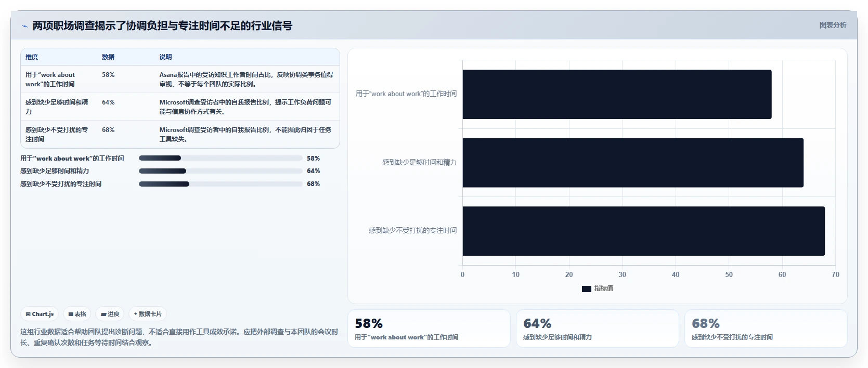Screen dimensions: 868x368
Task: Click the small icon before the panel title
Action: [24, 26]
